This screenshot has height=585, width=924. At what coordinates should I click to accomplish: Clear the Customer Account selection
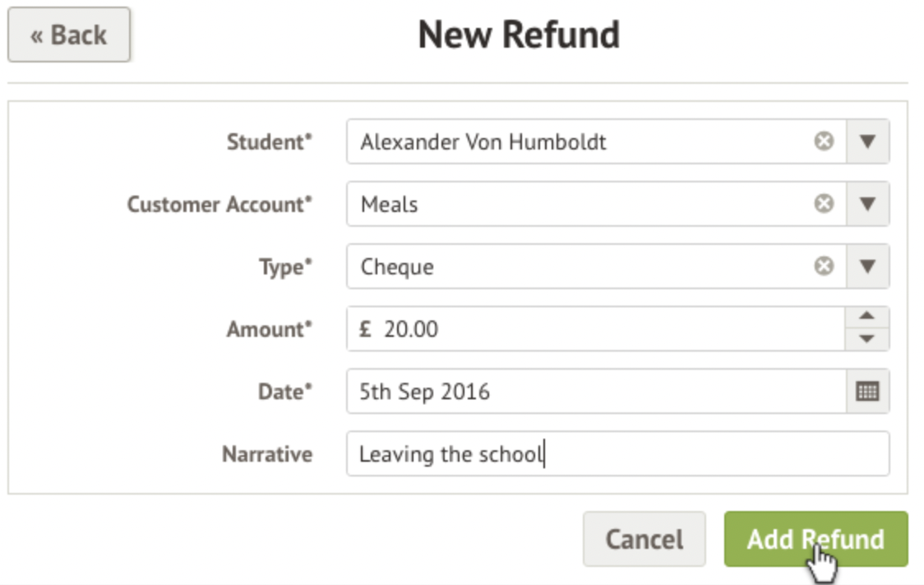point(824,204)
